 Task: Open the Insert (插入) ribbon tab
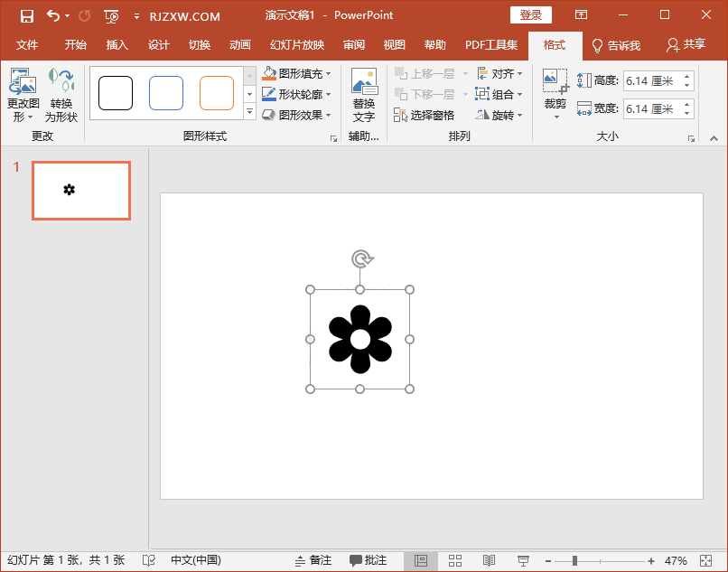(x=117, y=45)
